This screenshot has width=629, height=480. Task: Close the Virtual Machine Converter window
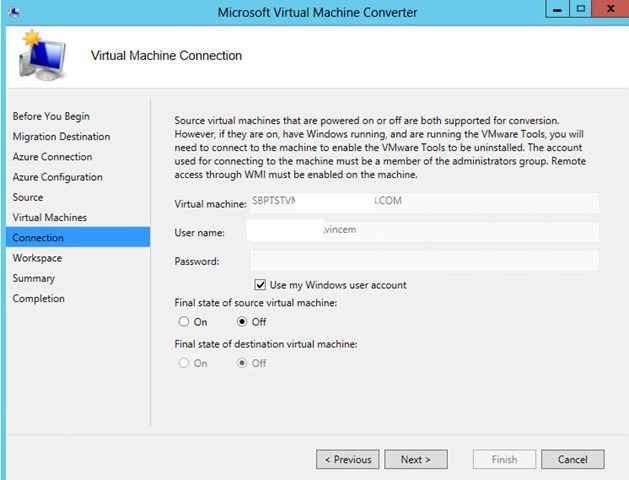[x=610, y=9]
